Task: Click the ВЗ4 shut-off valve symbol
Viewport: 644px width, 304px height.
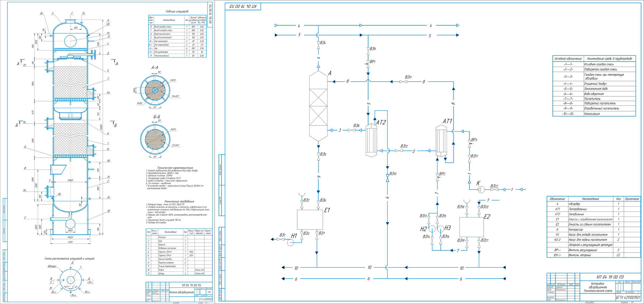Action: click(318, 45)
